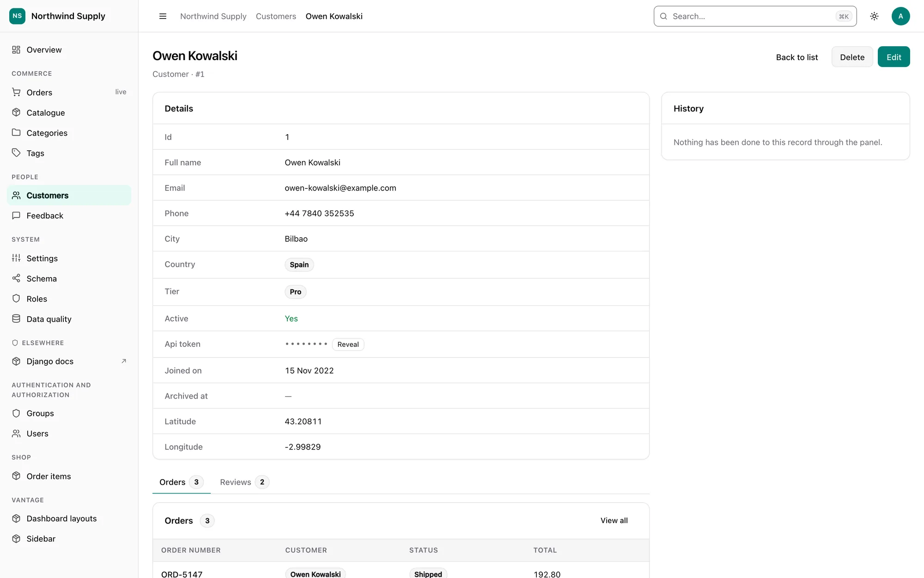This screenshot has height=578, width=924.
Task: Click View all orders link
Action: tap(614, 521)
